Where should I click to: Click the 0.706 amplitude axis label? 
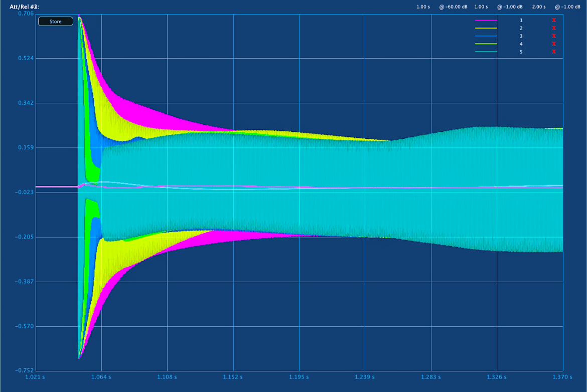(x=26, y=14)
